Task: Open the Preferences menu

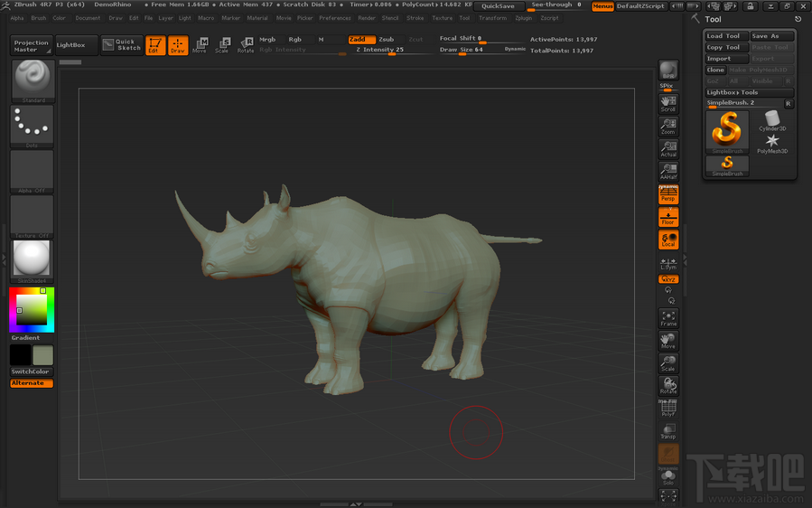Action: pyautogui.click(x=334, y=18)
